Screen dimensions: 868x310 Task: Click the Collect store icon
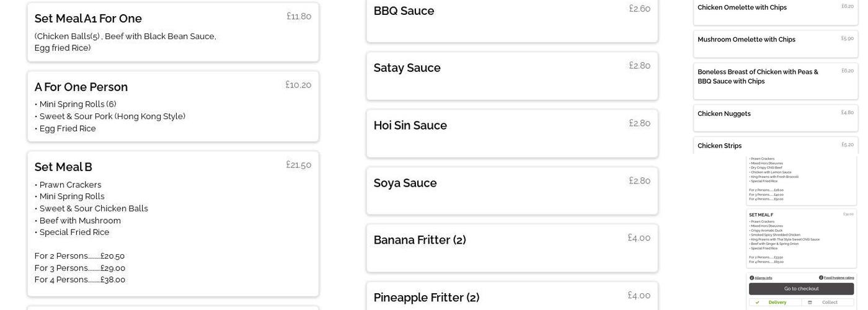click(810, 303)
